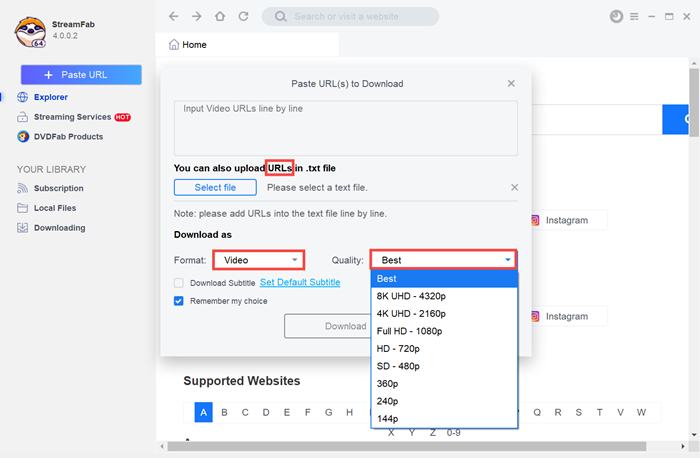Click the home icon in toolbar

point(219,17)
